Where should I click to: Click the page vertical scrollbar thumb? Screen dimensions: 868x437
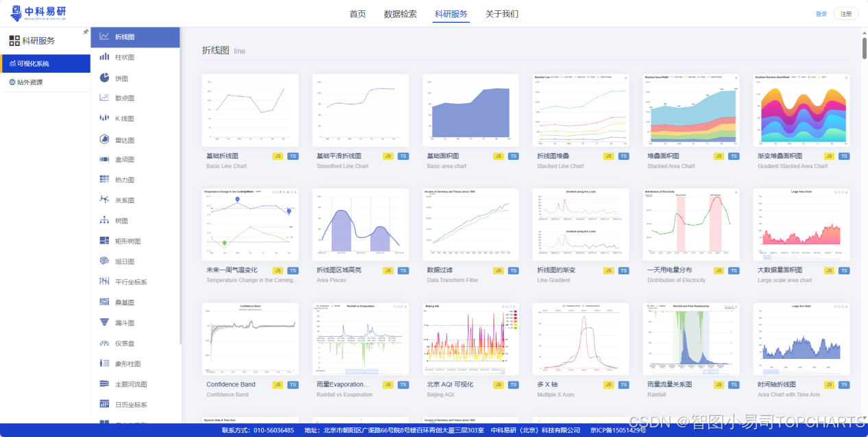(864, 48)
